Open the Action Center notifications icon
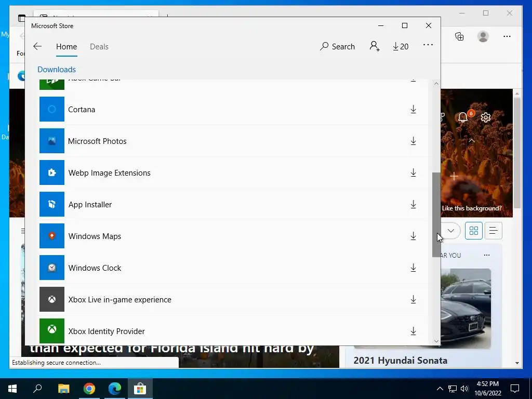 [515, 389]
